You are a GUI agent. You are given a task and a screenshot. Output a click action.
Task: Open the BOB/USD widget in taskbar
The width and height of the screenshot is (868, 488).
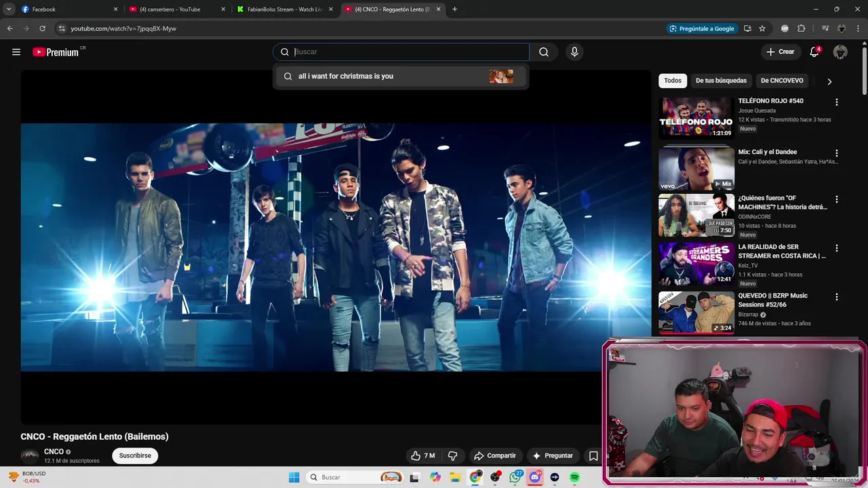(27, 477)
